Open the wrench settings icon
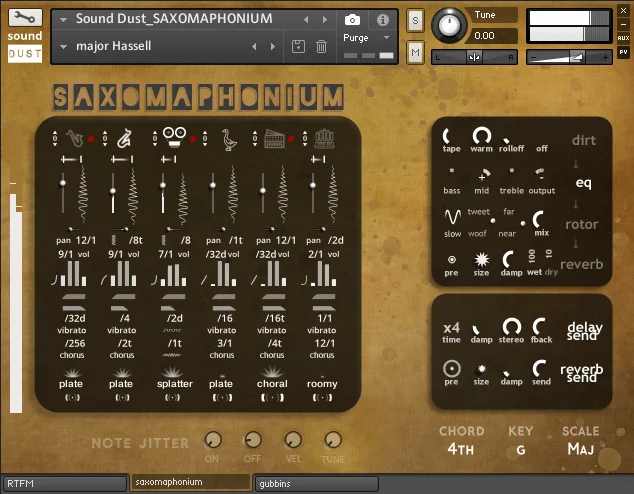This screenshot has height=494, width=634. click(x=25, y=17)
